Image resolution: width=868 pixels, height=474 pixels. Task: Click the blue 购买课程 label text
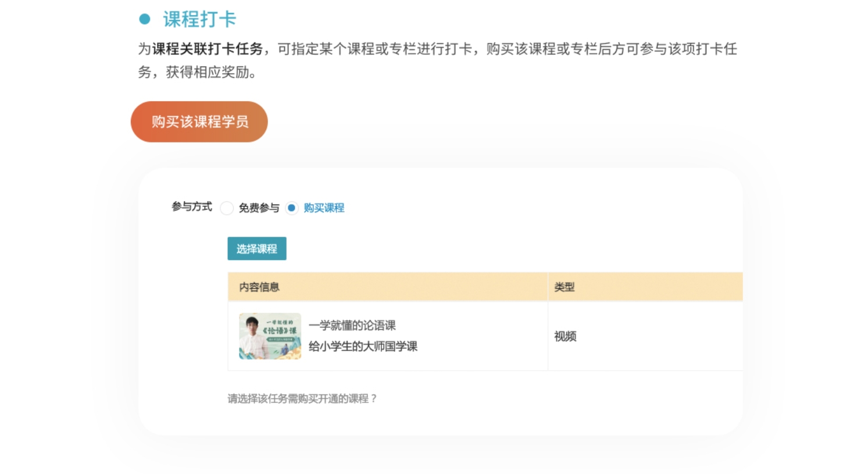point(324,208)
